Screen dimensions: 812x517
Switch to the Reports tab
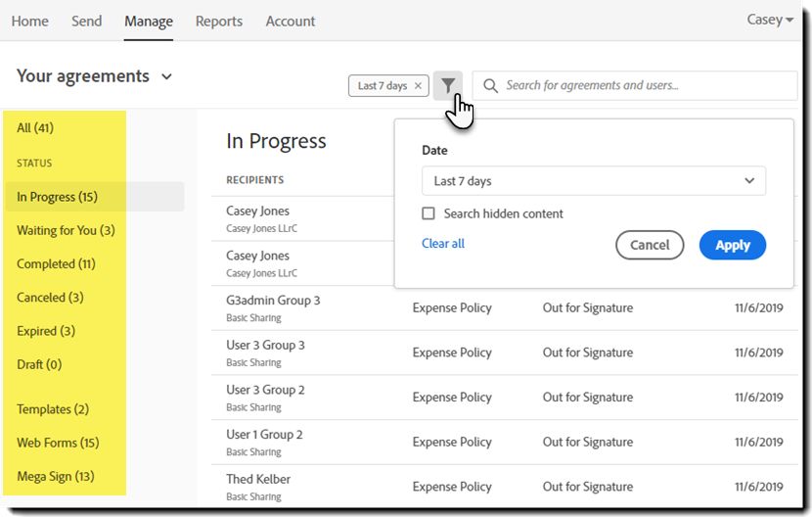(219, 21)
